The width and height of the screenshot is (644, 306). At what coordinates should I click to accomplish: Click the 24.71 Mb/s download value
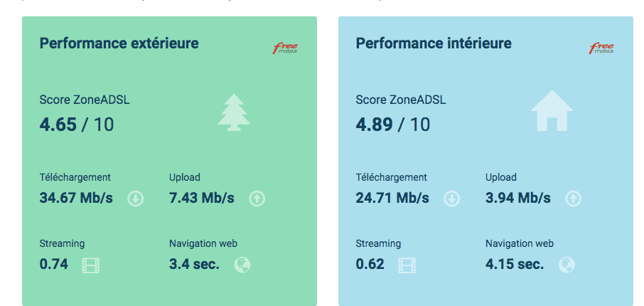[392, 198]
